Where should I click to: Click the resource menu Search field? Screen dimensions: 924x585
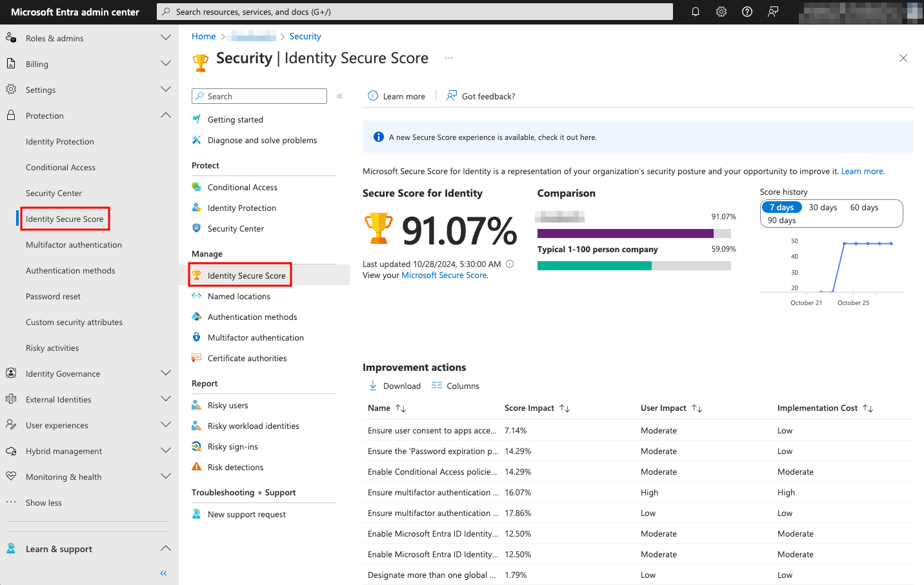coord(259,96)
